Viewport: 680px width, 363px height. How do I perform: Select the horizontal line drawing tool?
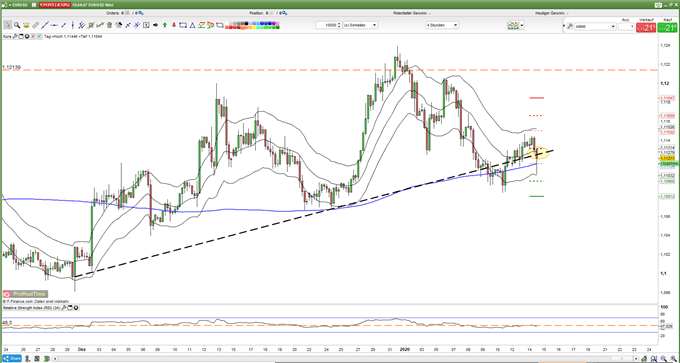[x=54, y=25]
